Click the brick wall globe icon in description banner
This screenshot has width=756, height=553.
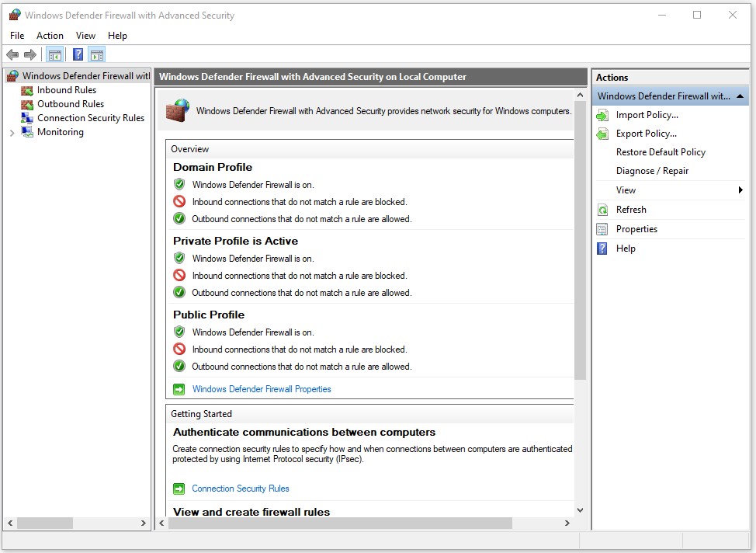[x=178, y=110]
